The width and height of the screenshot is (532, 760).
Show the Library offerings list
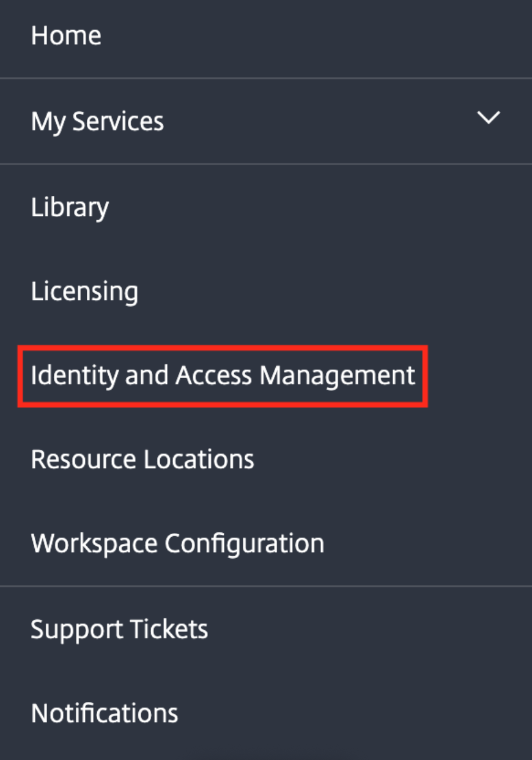pyautogui.click(x=70, y=207)
